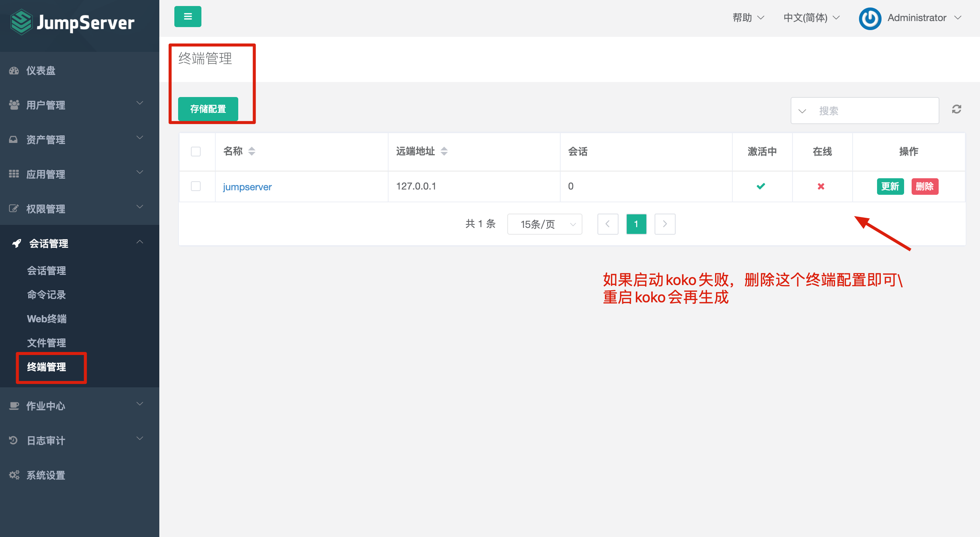980x537 pixels.
Task: Expand the 应用管理 menu
Action: point(80,174)
